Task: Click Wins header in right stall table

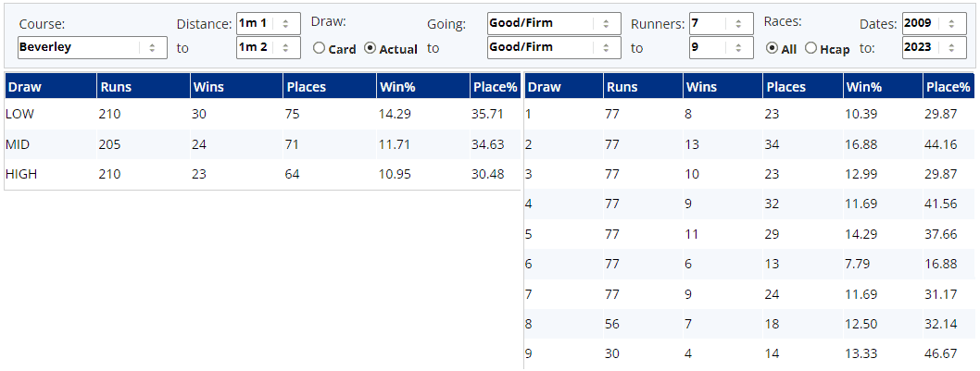Action: coord(702,88)
